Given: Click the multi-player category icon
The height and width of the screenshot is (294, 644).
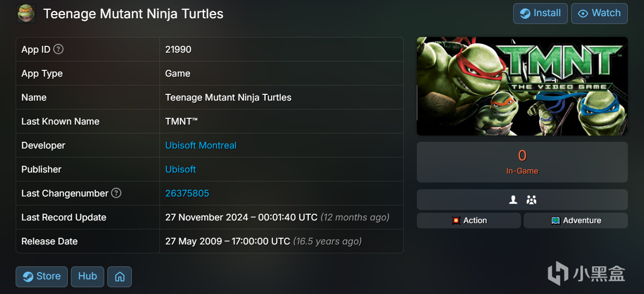Looking at the screenshot, I should coord(531,200).
